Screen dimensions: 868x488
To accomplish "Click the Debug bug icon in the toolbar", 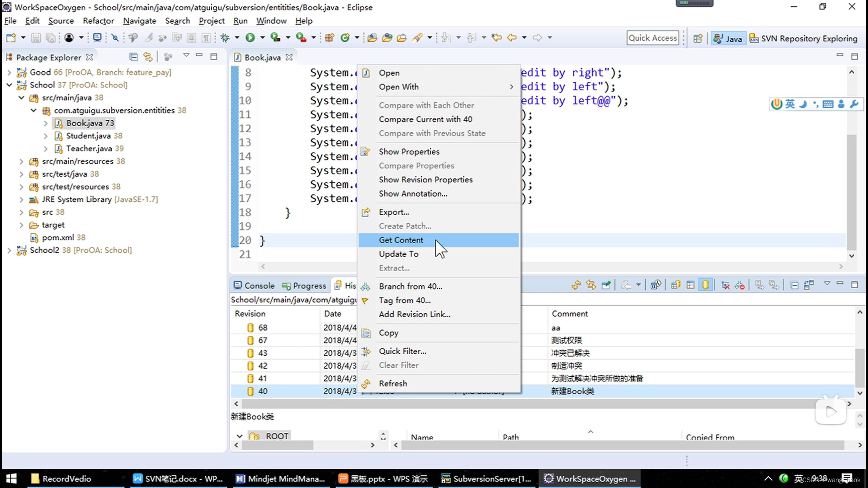I will [x=225, y=38].
